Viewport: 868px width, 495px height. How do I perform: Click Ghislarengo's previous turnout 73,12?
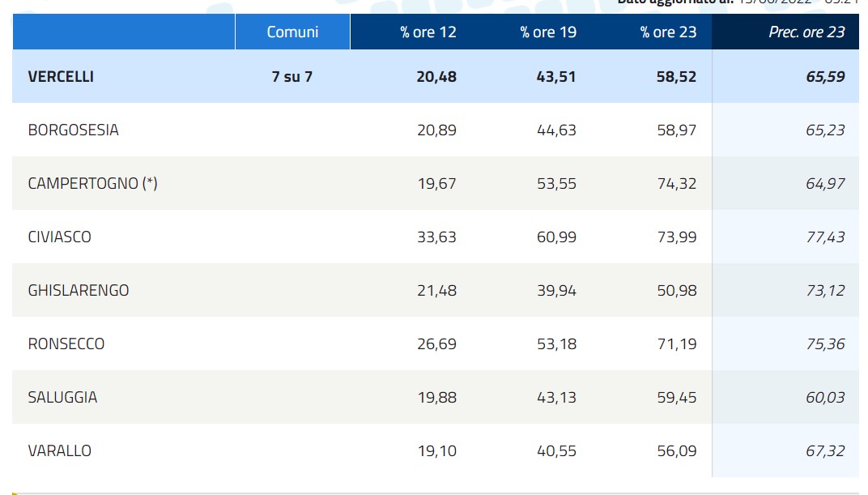click(x=825, y=291)
